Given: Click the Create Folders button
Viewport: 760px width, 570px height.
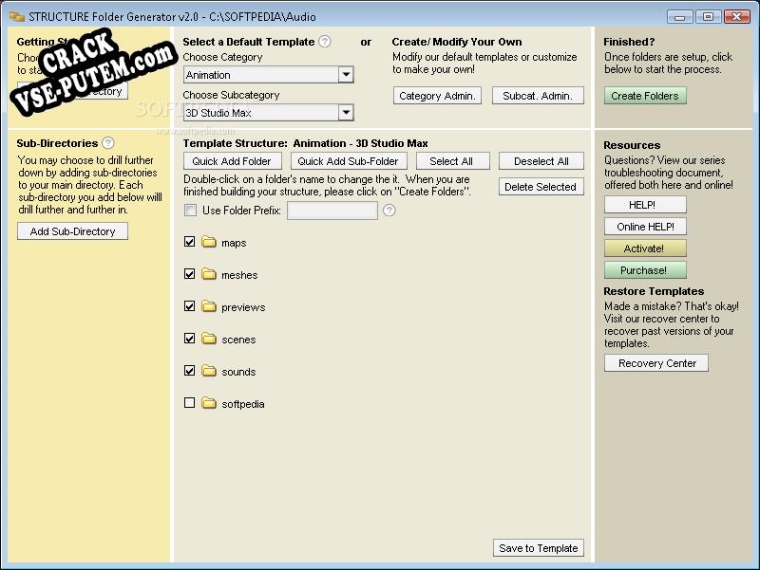Looking at the screenshot, I should [x=645, y=96].
